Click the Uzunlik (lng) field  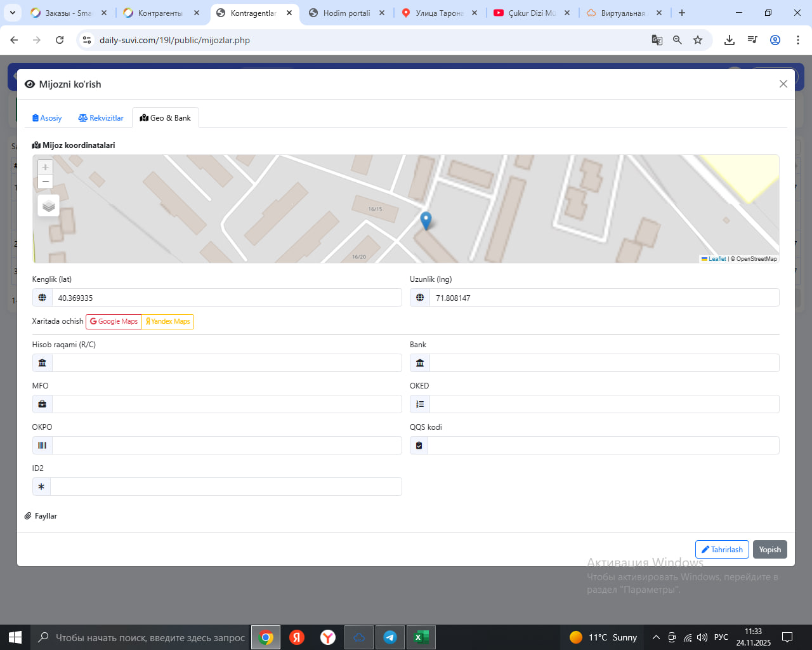tap(603, 298)
